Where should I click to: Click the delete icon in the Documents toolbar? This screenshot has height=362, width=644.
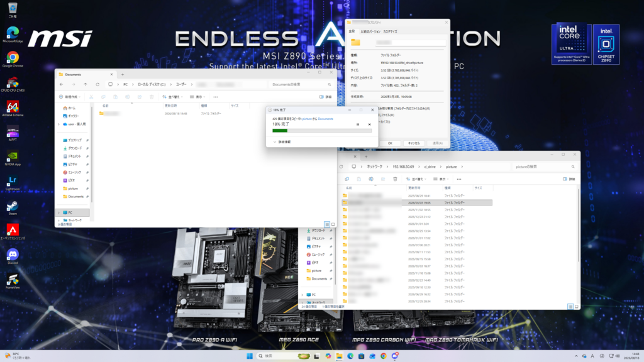coord(152,97)
